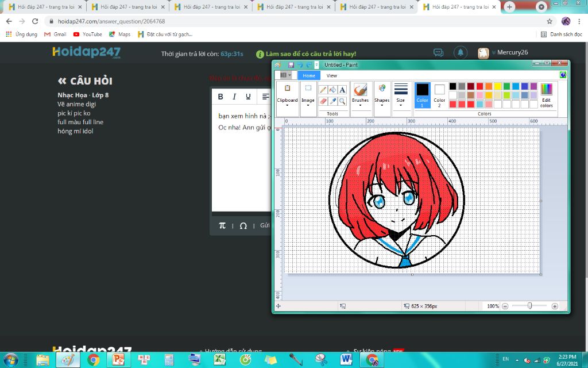Insert pi math symbol in editor

(x=222, y=225)
